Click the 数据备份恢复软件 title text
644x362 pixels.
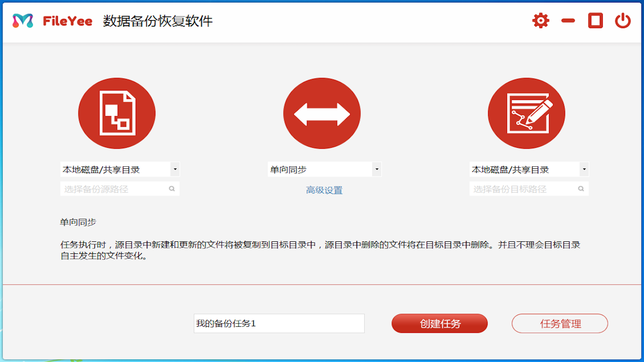(157, 21)
